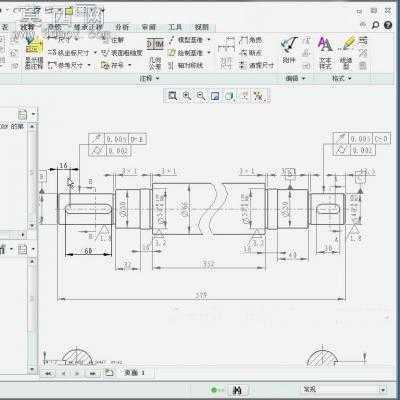Go to the last sheet button
The height and width of the screenshot is (400, 400).
point(92,373)
